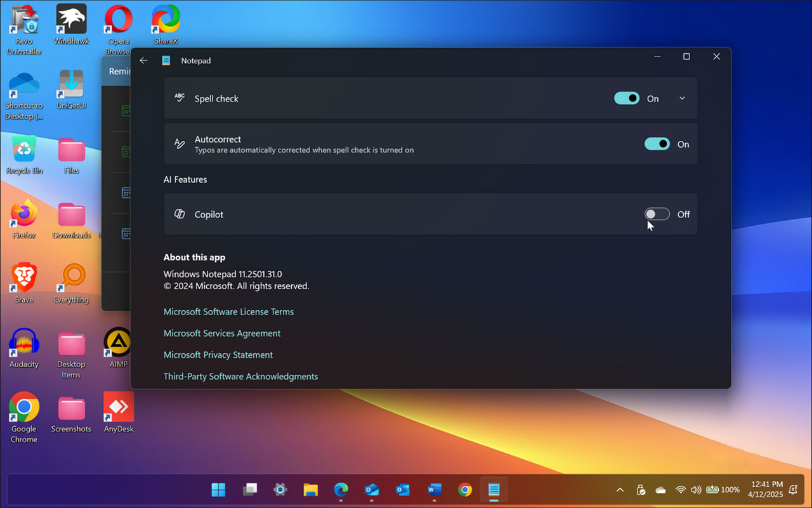The image size is (812, 508).
Task: Go back using the Notepad back arrow
Action: (143, 60)
